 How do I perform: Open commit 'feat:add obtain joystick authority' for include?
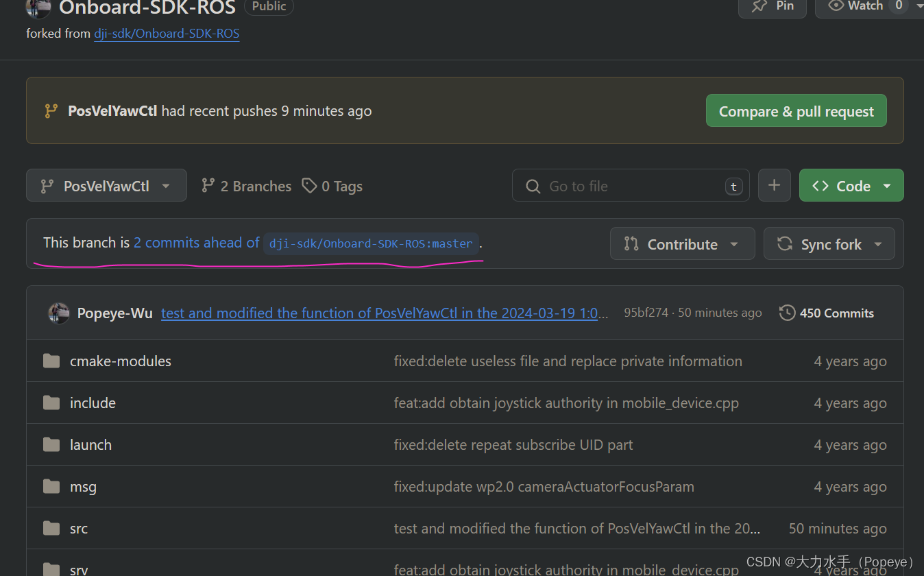[566, 403]
